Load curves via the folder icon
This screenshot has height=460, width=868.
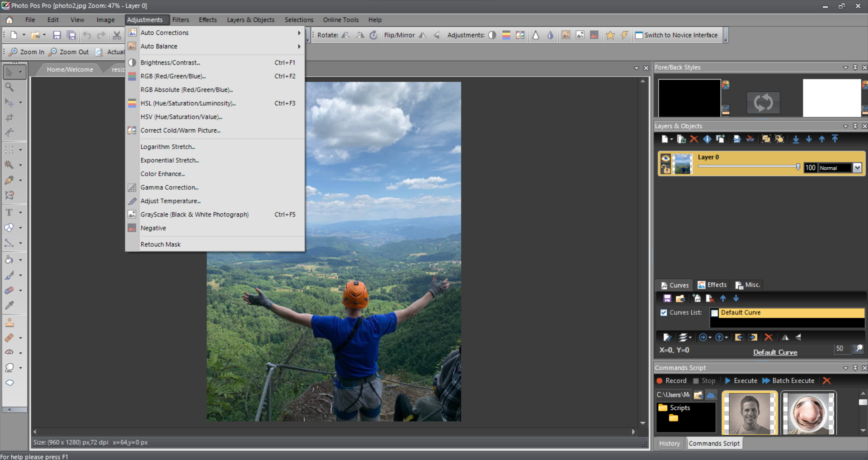pos(680,299)
